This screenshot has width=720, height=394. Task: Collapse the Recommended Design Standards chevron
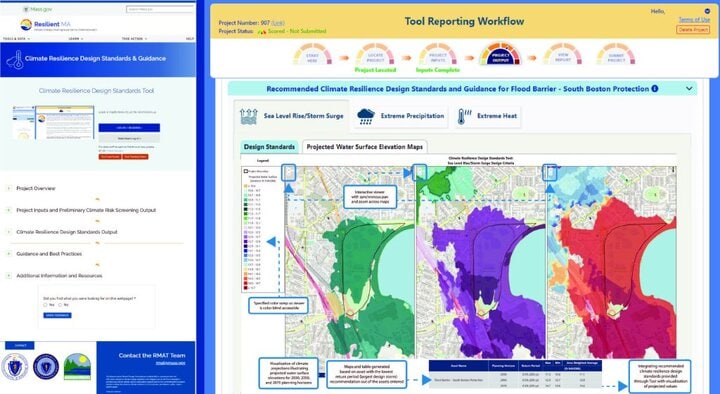(x=689, y=89)
